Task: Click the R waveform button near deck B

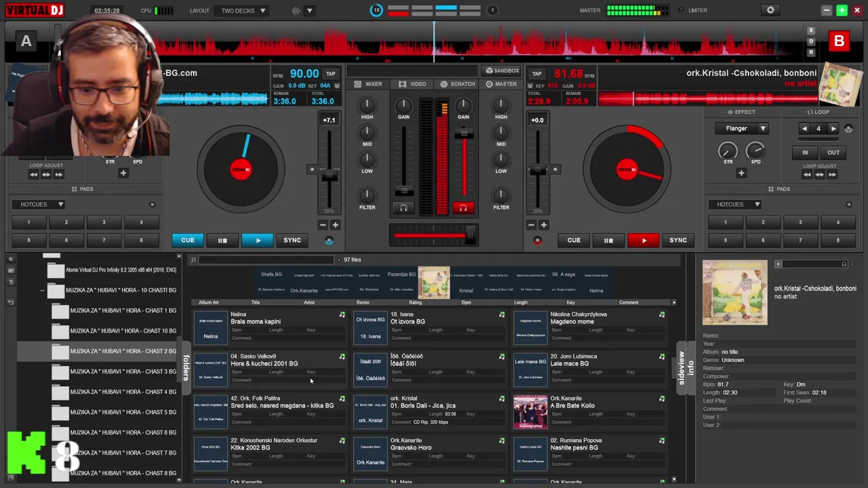Action: [x=811, y=52]
